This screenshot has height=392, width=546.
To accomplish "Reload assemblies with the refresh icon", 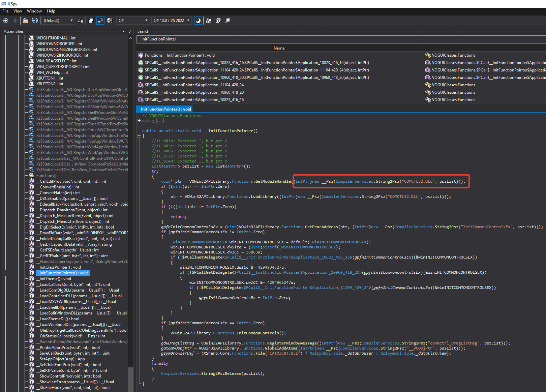I will tap(35, 21).
